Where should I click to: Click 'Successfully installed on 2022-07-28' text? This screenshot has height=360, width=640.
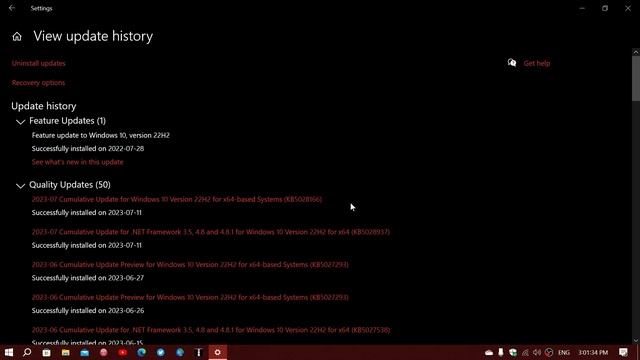click(88, 149)
